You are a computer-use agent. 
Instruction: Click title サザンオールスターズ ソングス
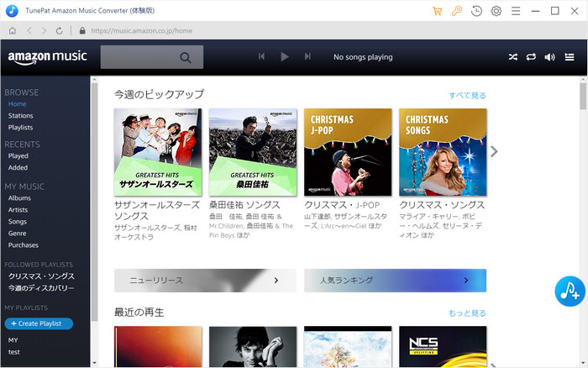[157, 210]
